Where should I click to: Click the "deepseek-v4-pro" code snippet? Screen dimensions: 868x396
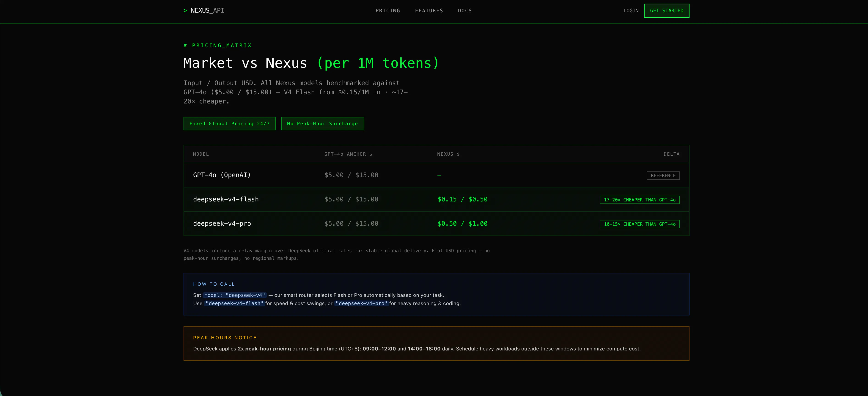(x=361, y=303)
